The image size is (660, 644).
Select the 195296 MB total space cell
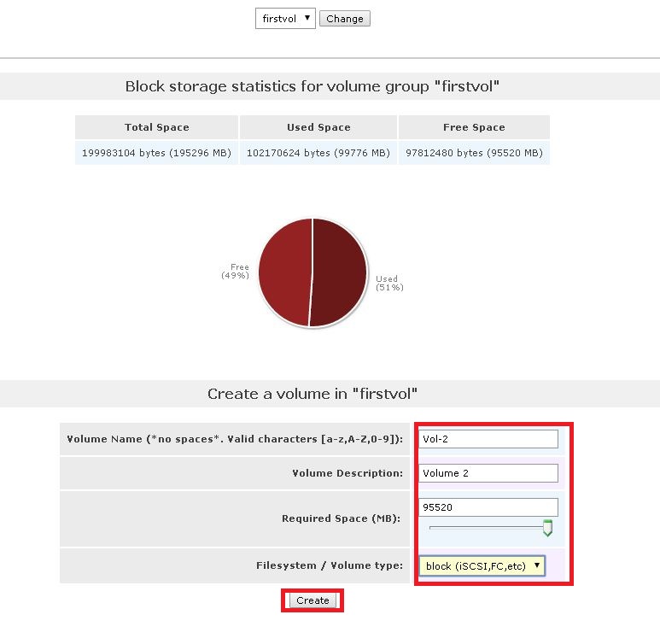156,153
